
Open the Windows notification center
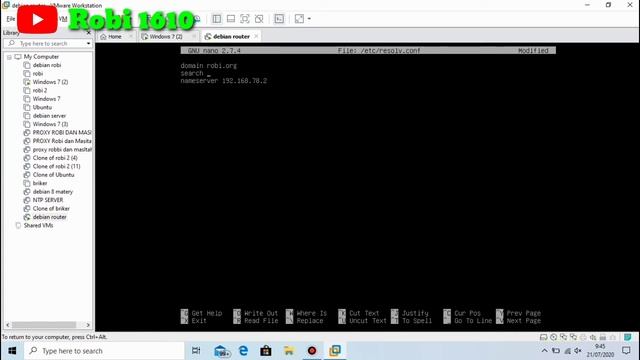(626, 351)
